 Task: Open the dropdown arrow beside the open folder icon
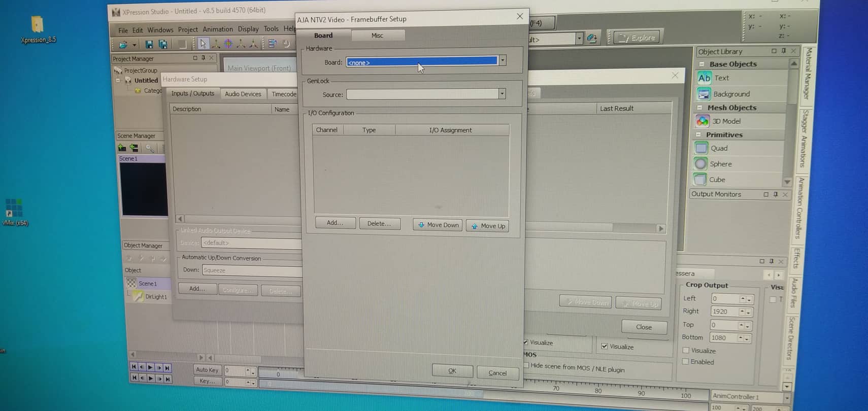[134, 45]
